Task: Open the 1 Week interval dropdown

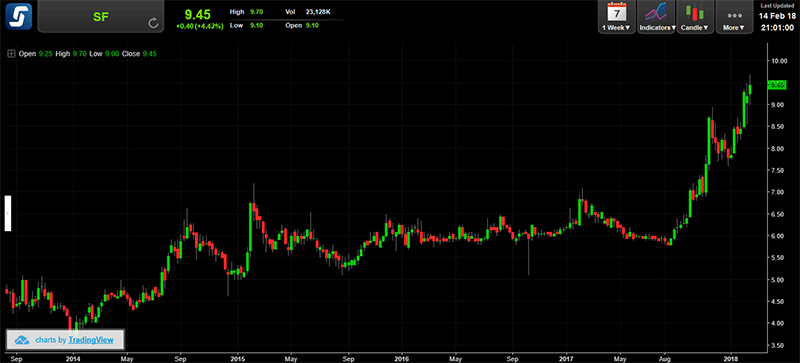Action: point(616,17)
